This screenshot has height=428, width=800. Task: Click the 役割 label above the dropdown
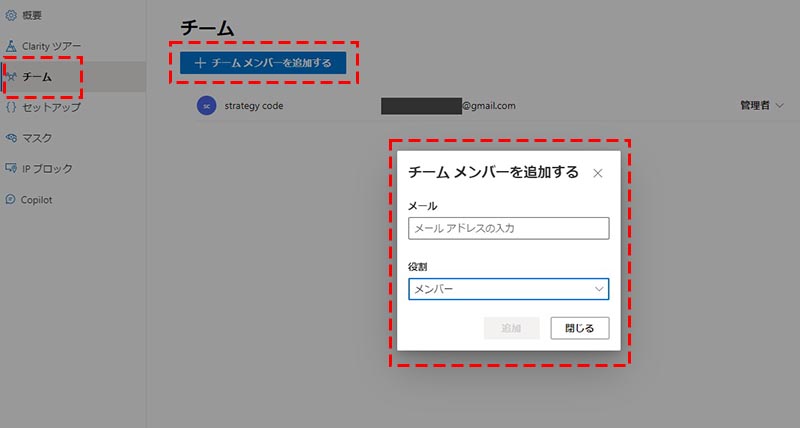(420, 267)
